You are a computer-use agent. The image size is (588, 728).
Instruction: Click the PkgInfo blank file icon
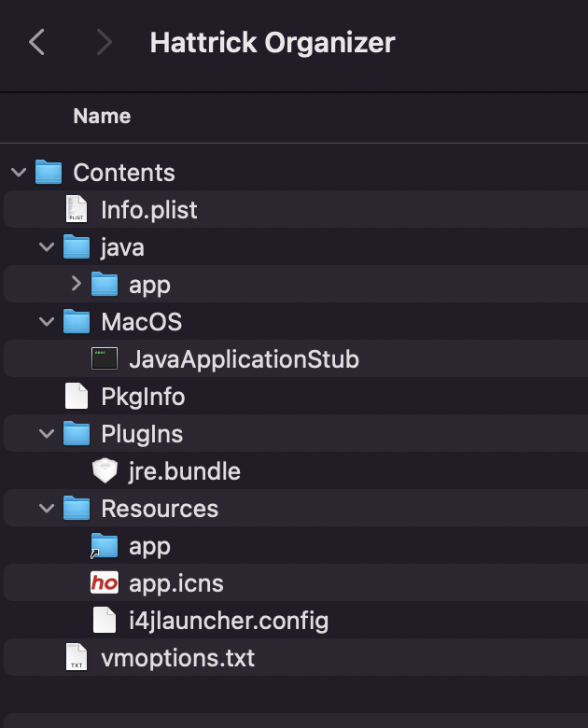[x=77, y=396]
